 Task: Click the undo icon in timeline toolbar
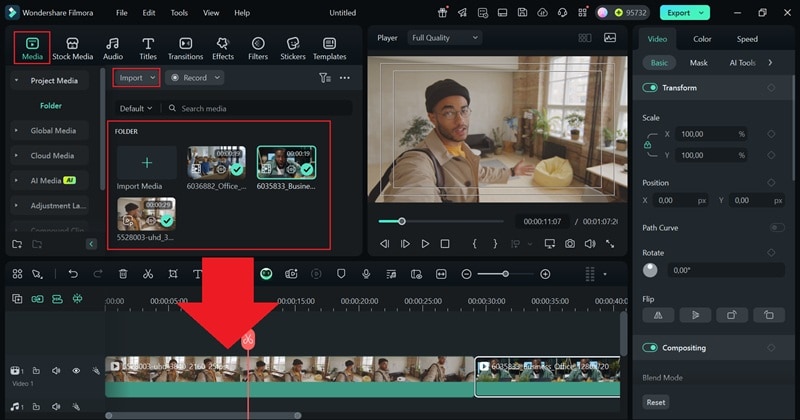[73, 274]
